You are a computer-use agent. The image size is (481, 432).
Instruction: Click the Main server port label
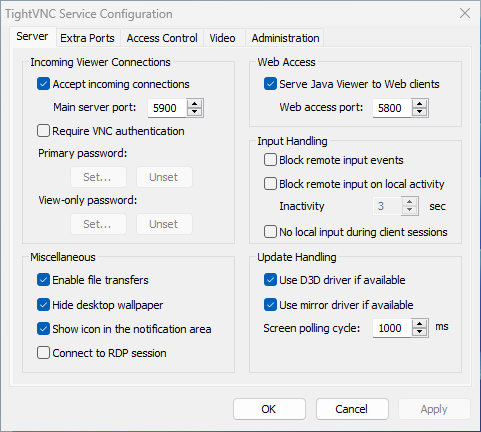(95, 107)
